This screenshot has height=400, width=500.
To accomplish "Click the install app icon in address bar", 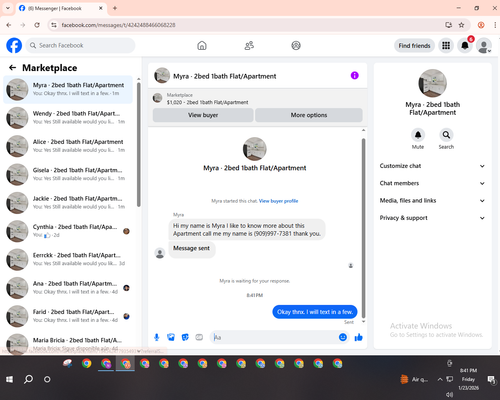I will (449, 25).
